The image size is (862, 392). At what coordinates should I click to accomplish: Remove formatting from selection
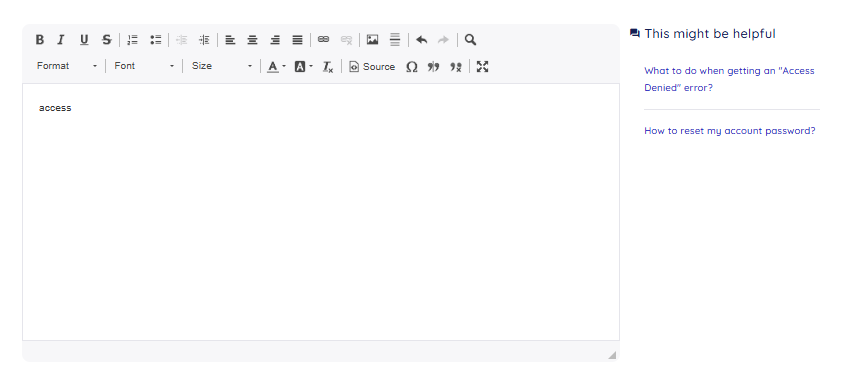click(x=328, y=67)
